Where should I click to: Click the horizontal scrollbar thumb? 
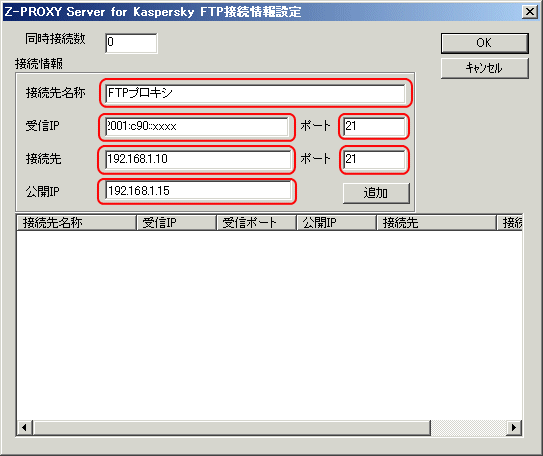(232, 428)
